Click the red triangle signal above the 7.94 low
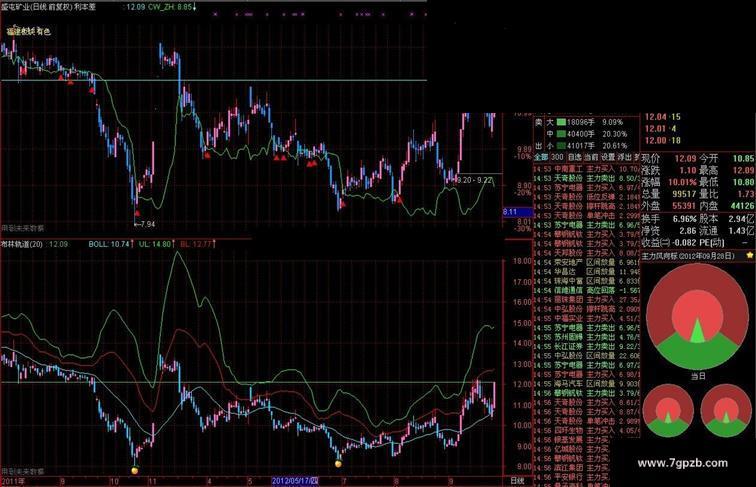The height and width of the screenshot is (487, 756). click(x=137, y=213)
